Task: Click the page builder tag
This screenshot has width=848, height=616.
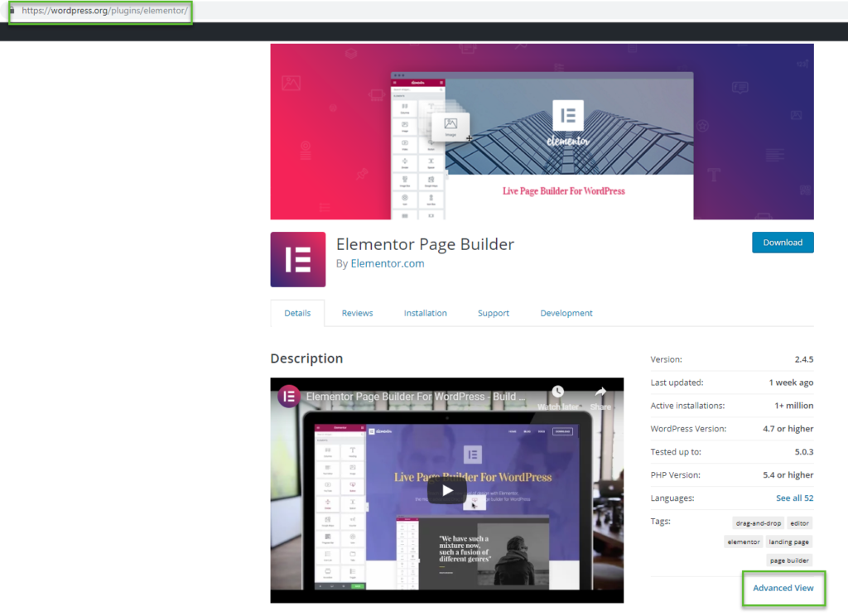Action: click(x=789, y=561)
